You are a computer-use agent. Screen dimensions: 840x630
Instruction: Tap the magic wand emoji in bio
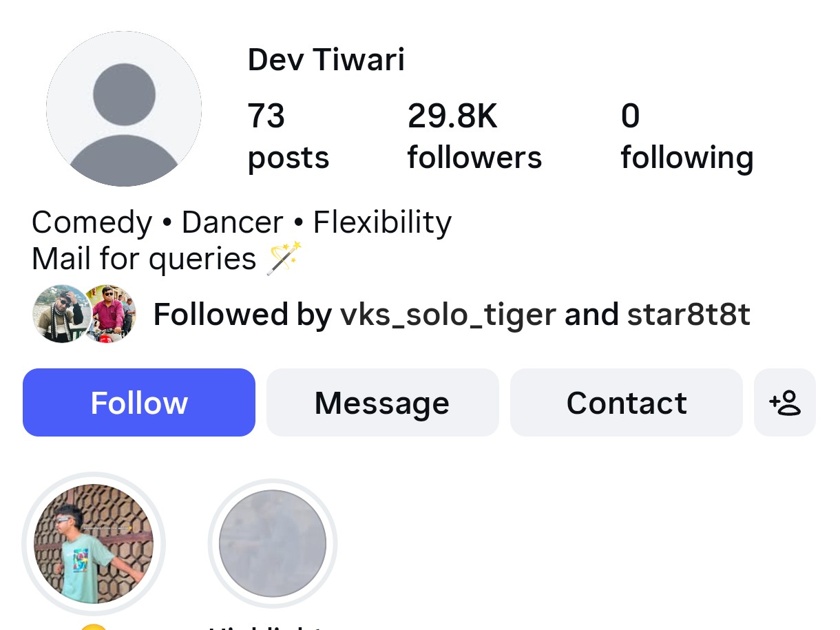click(284, 258)
